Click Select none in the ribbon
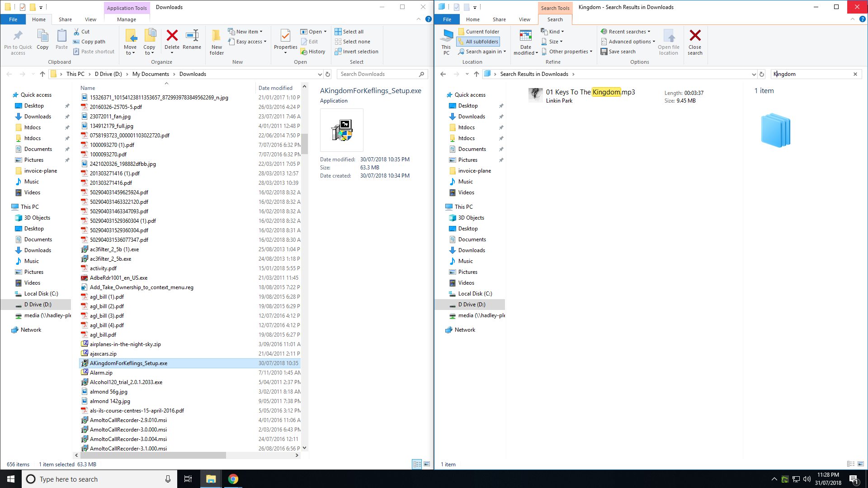 (x=352, y=42)
